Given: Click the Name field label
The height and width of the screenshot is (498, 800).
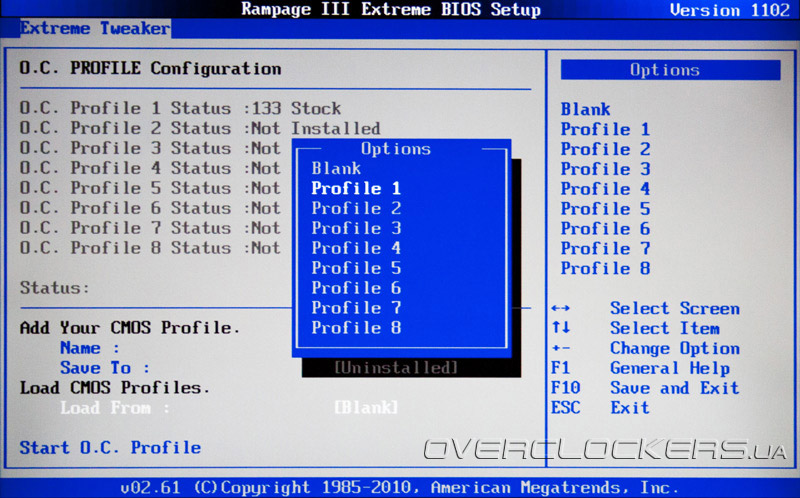Looking at the screenshot, I should point(89,348).
